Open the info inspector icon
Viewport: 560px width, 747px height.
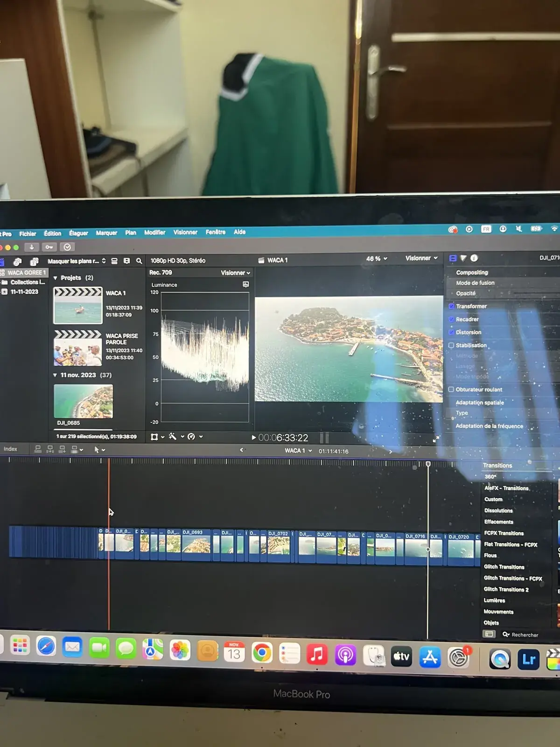pos(474,258)
